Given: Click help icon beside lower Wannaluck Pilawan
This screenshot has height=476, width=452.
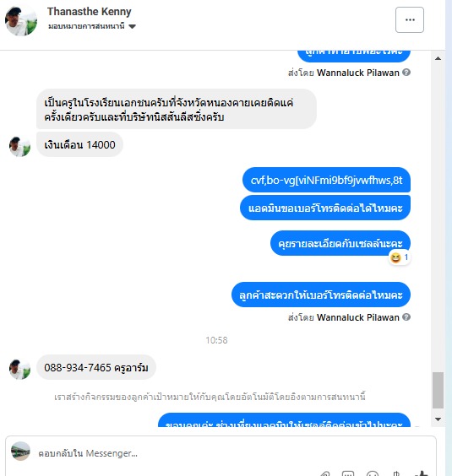Looking at the screenshot, I should pyautogui.click(x=406, y=317).
